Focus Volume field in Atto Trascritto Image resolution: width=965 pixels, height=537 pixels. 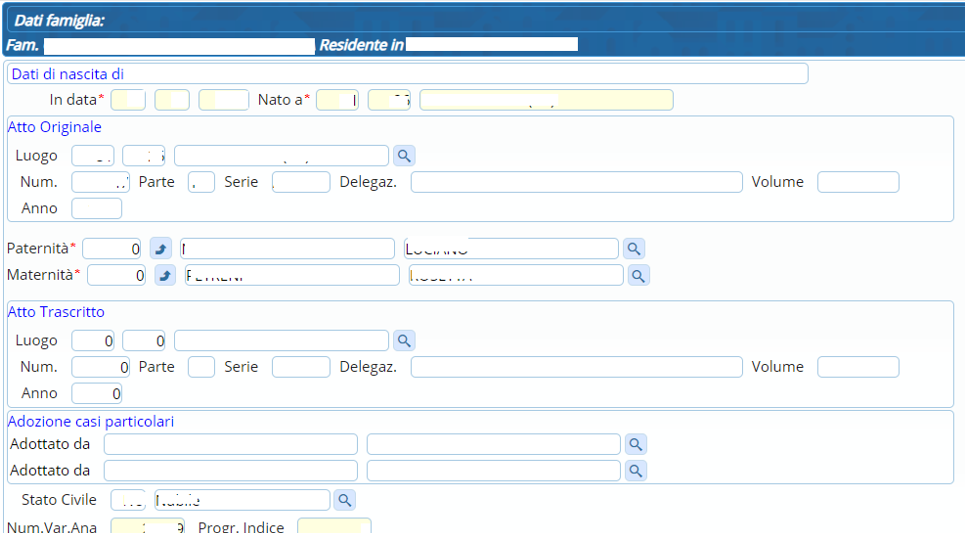click(857, 367)
